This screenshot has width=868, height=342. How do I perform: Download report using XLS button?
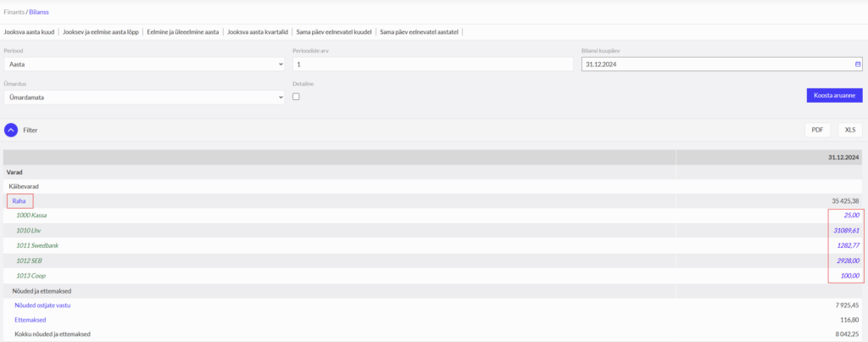tap(850, 130)
